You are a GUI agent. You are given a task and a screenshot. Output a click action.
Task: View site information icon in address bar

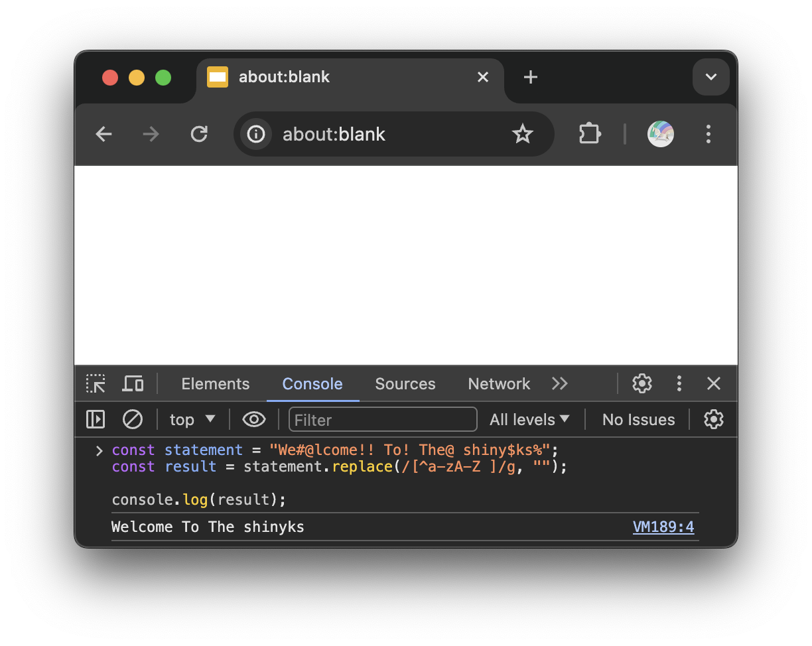[x=256, y=135]
